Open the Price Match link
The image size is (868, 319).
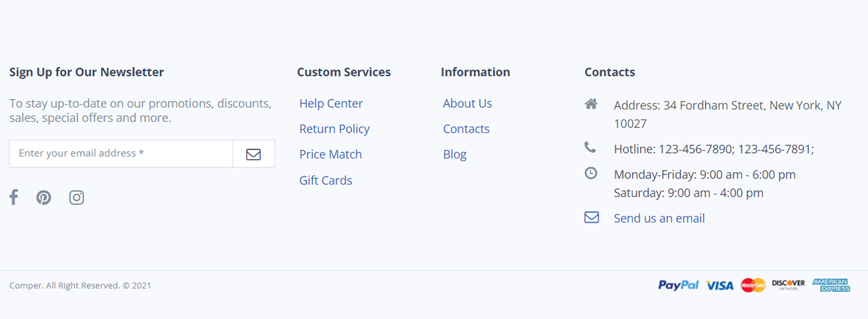(330, 154)
